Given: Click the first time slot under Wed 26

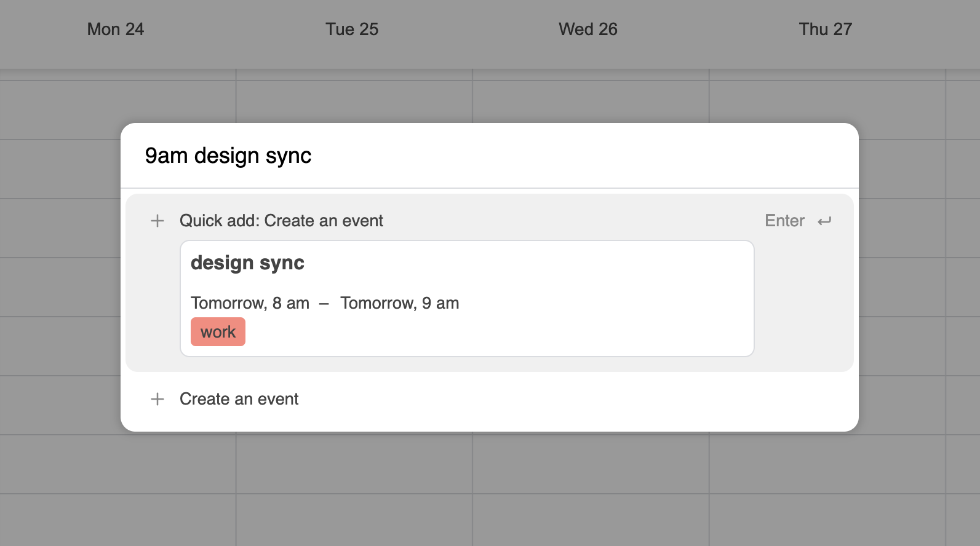Looking at the screenshot, I should pyautogui.click(x=591, y=101).
